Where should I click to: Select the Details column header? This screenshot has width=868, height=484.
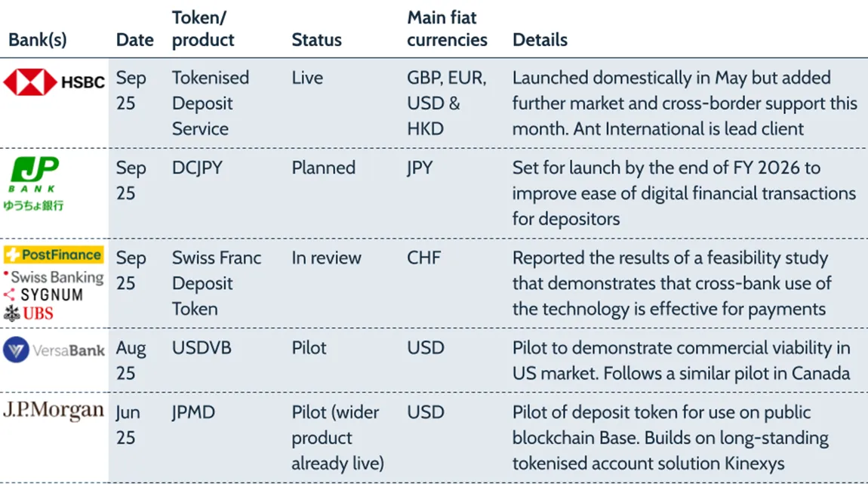coord(540,40)
